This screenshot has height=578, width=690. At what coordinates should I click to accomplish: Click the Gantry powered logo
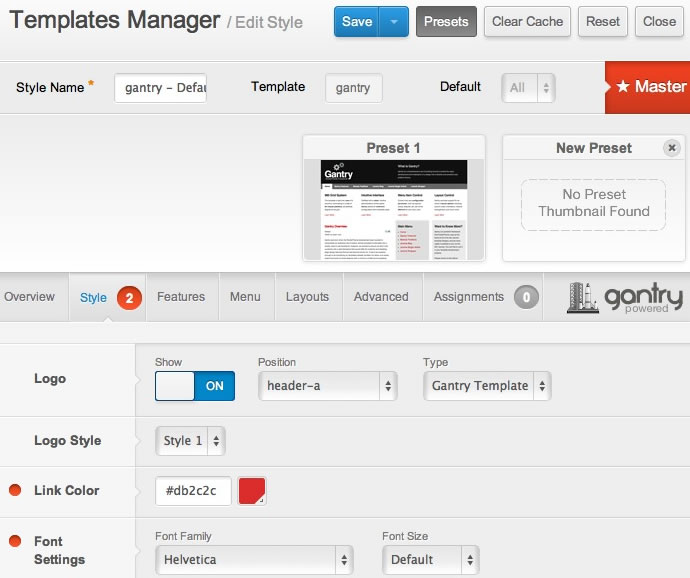click(625, 297)
